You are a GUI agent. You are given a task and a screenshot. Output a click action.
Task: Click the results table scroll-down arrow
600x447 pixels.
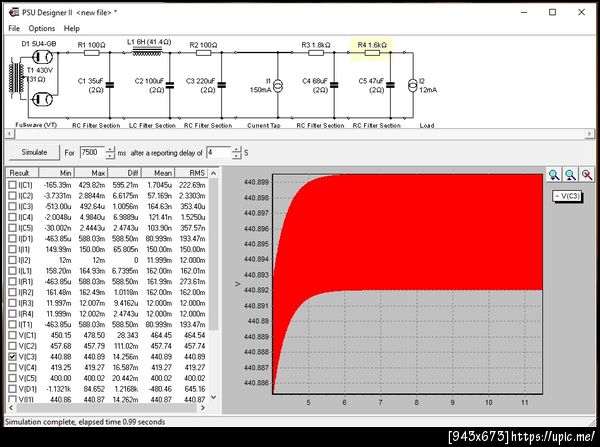click(214, 398)
